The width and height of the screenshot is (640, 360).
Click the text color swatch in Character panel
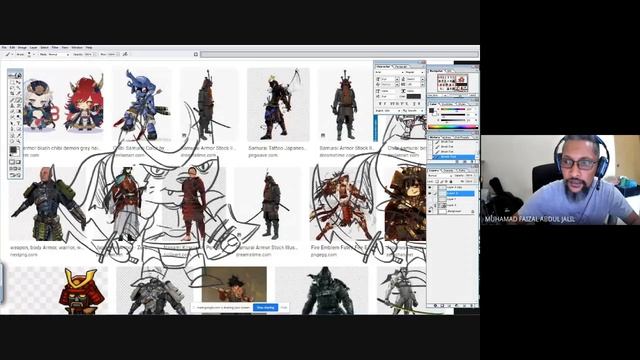click(413, 96)
